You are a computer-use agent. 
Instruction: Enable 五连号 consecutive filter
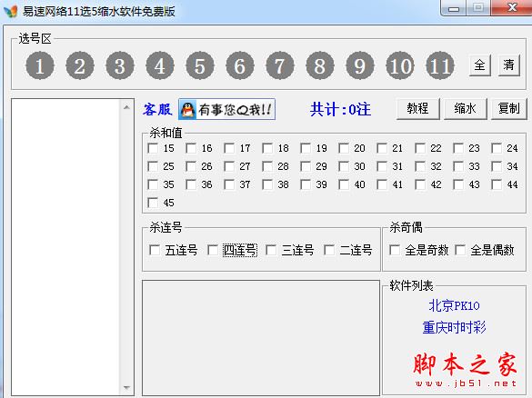(155, 250)
